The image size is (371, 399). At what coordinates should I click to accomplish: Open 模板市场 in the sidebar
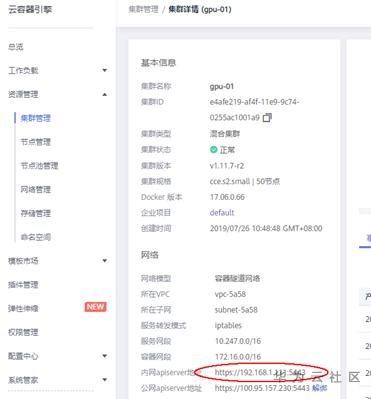pyautogui.click(x=23, y=261)
